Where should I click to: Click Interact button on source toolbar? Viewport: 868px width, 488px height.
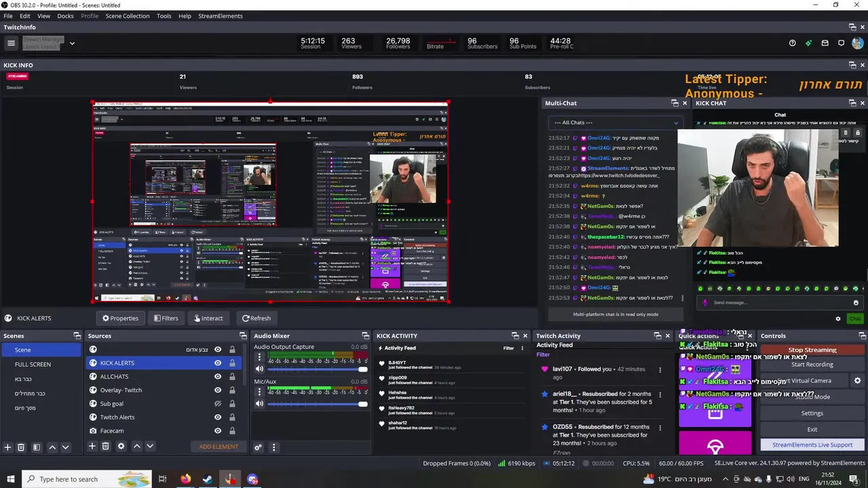pyautogui.click(x=208, y=318)
